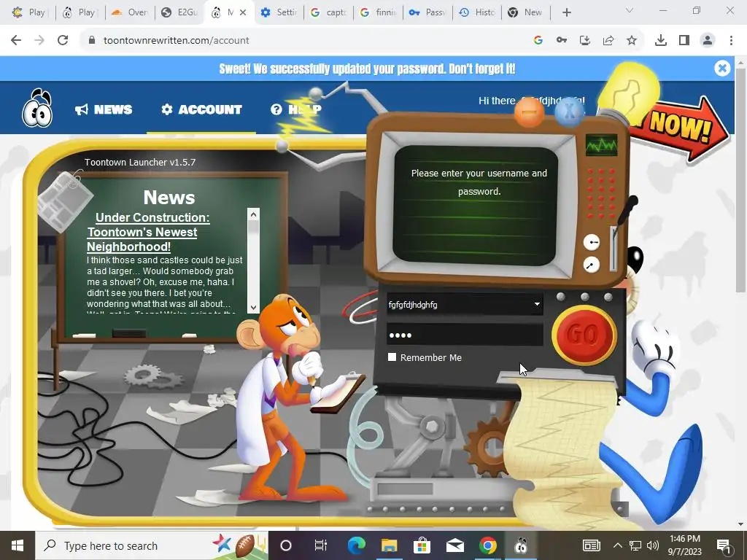Open Mail app from taskbar
This screenshot has width=747, height=560.
click(455, 545)
